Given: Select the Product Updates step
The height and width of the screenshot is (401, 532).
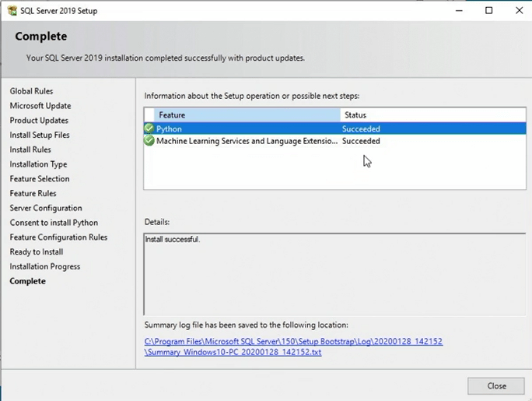Looking at the screenshot, I should pyautogui.click(x=39, y=121).
